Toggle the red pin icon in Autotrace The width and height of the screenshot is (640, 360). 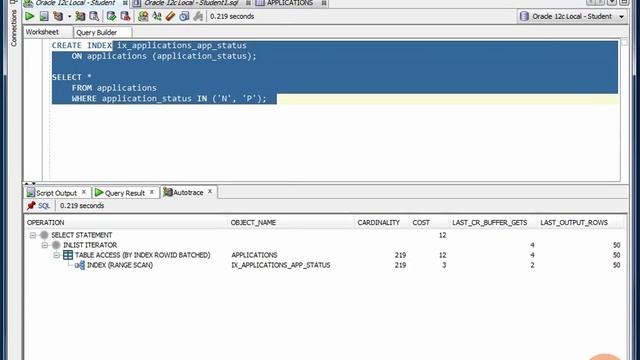coord(31,205)
